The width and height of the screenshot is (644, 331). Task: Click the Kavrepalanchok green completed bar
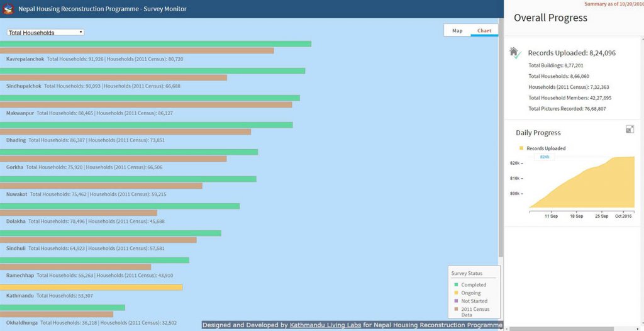pos(156,44)
